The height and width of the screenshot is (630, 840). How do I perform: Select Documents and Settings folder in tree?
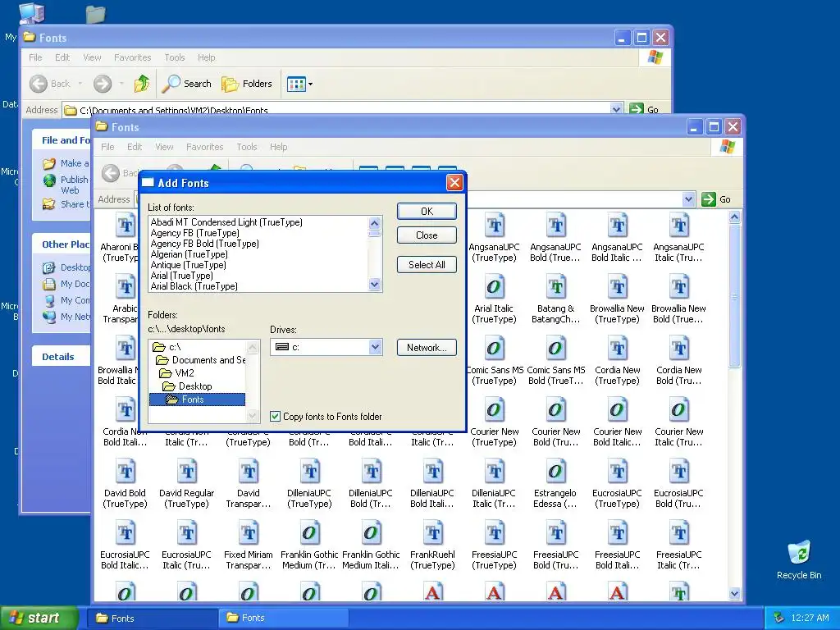point(200,360)
